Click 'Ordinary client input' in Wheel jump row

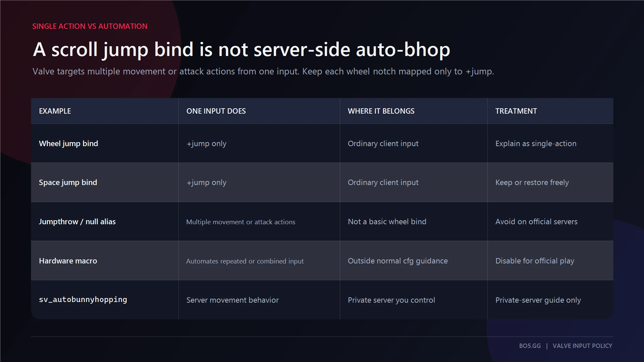click(x=383, y=143)
